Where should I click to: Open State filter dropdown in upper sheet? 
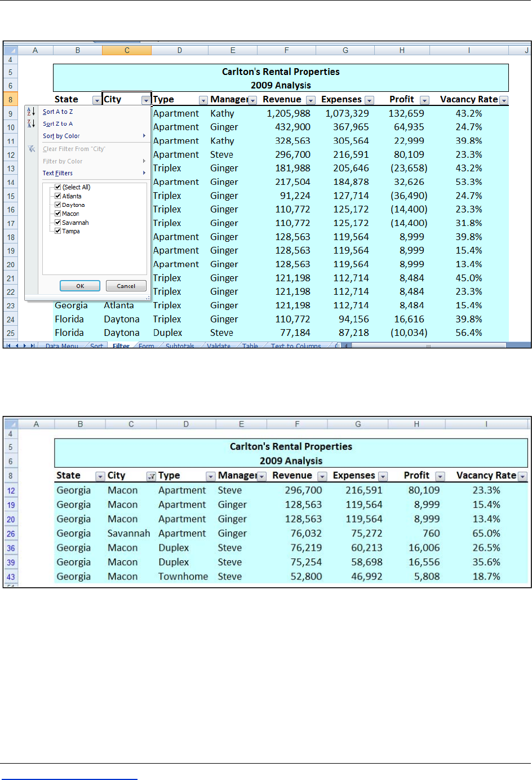tap(97, 100)
